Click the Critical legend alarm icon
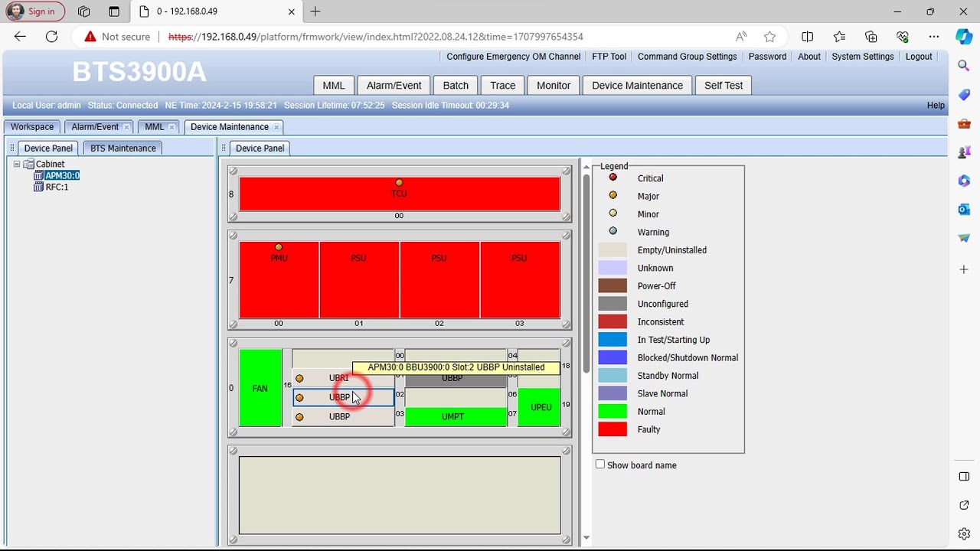Viewport: 980px width, 551px height. tap(612, 178)
